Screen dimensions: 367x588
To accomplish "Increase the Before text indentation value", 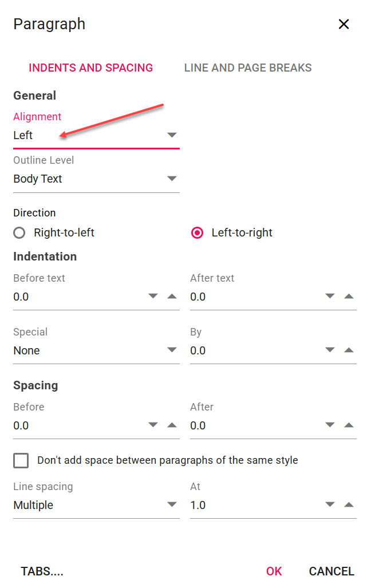I will (172, 297).
